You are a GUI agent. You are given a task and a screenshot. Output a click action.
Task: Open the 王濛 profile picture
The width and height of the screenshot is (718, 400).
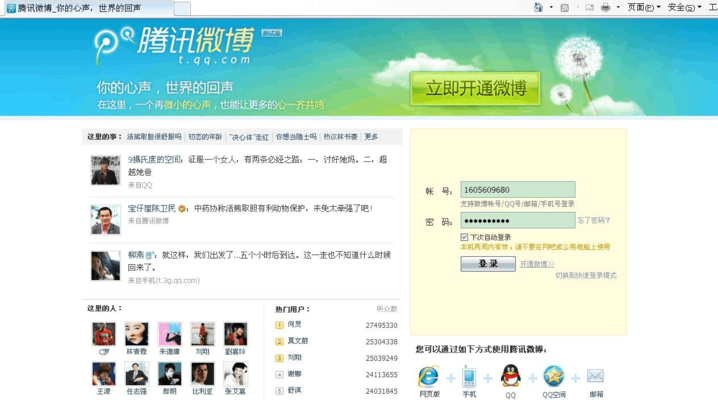[x=103, y=374]
